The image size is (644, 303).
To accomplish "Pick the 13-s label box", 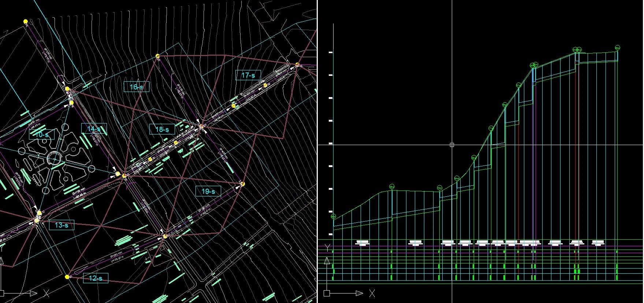I will (62, 225).
